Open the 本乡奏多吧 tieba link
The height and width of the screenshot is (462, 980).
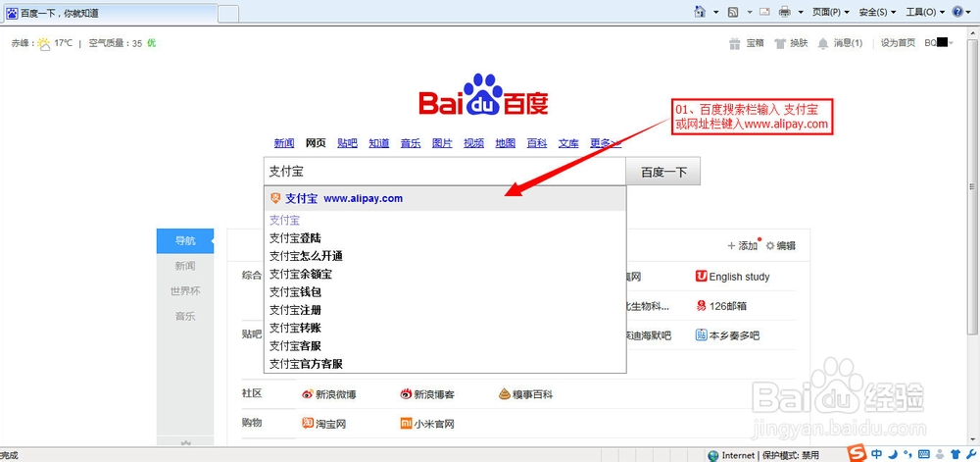pos(727,335)
